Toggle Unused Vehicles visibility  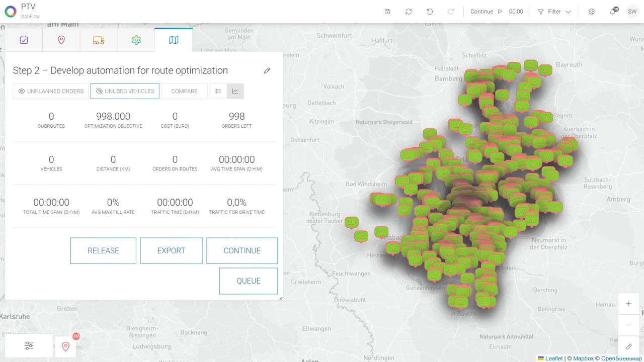coord(125,91)
